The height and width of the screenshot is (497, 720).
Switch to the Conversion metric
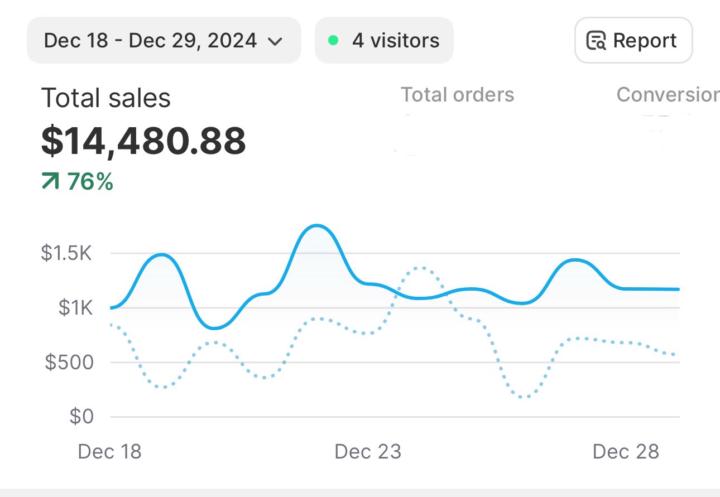(x=667, y=95)
